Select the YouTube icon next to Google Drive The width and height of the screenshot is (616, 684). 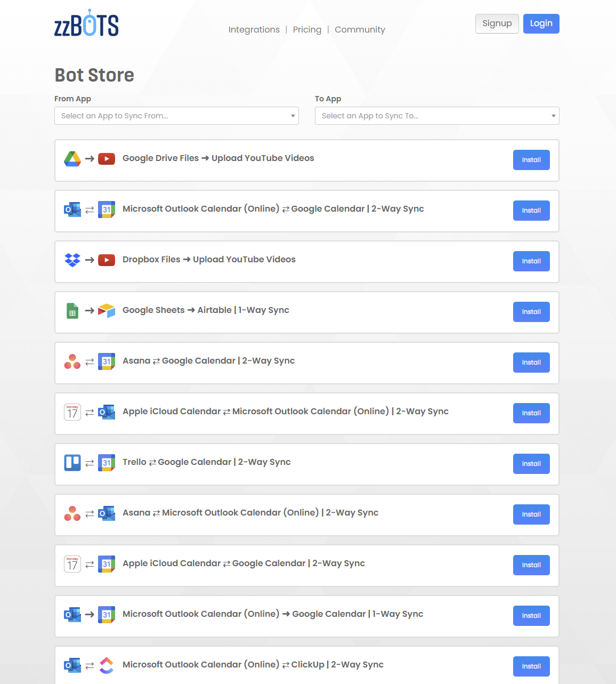coord(106,158)
